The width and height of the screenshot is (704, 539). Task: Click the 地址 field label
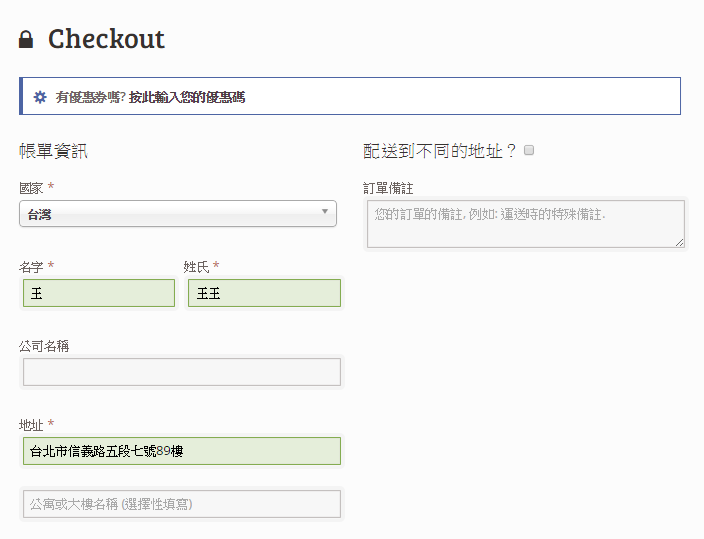tap(31, 425)
